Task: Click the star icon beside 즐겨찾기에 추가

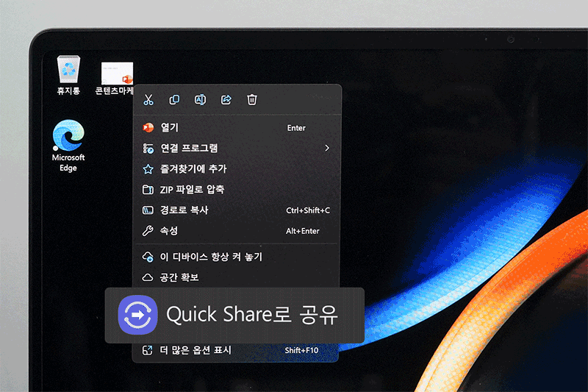Action: (x=148, y=169)
